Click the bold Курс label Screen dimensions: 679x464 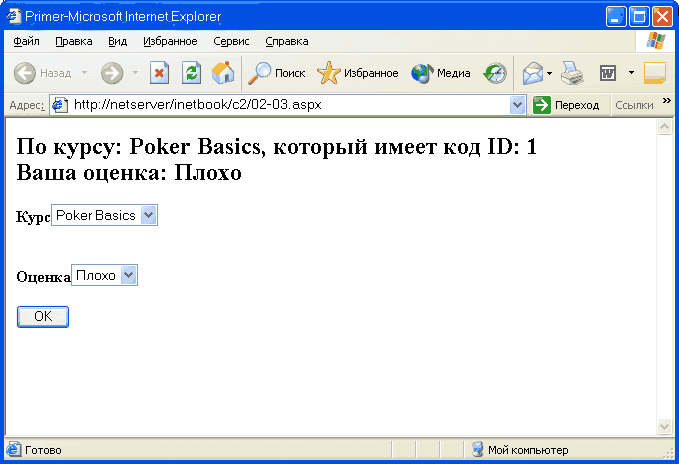[33, 216]
